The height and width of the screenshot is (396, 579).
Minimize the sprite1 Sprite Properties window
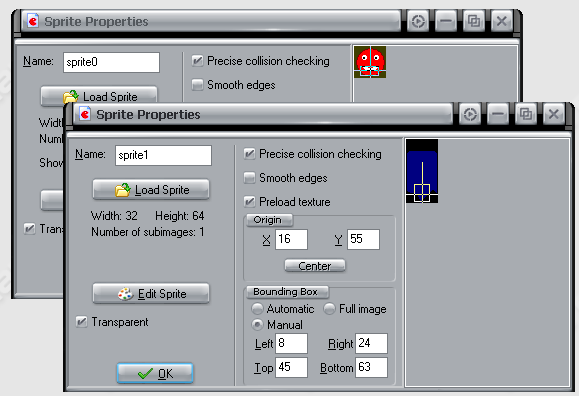[x=497, y=114]
